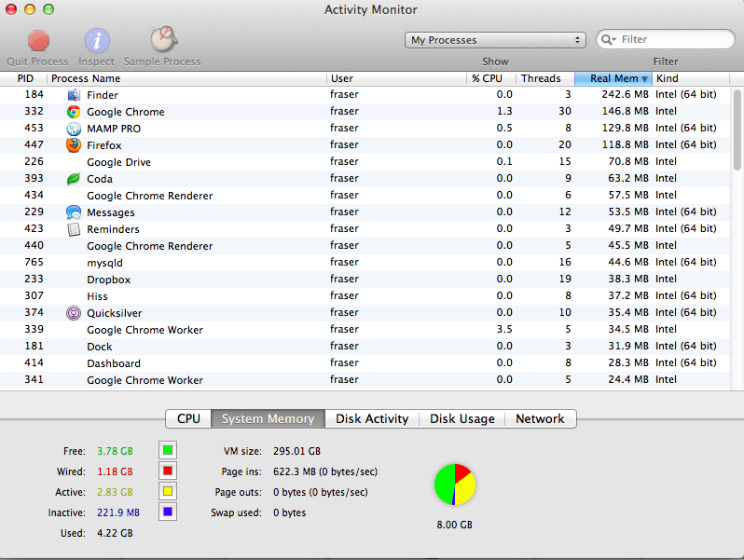Click the Used 4.22 GB value
This screenshot has width=744, height=560.
click(x=115, y=533)
